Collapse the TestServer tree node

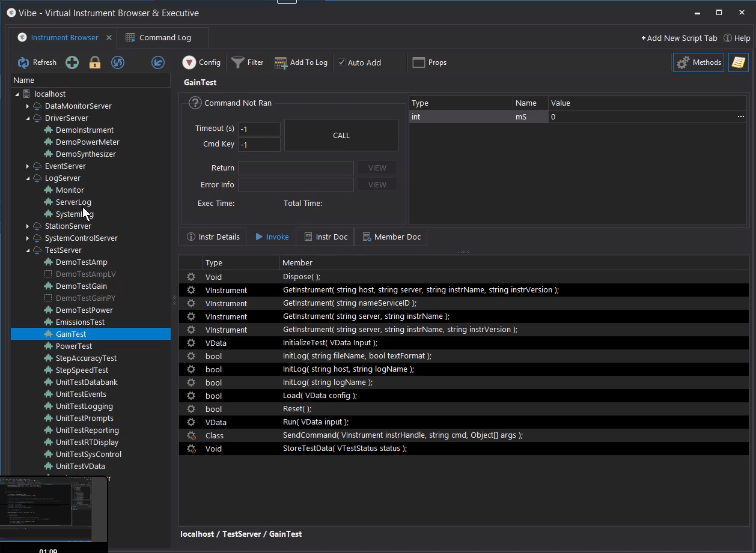pos(27,250)
